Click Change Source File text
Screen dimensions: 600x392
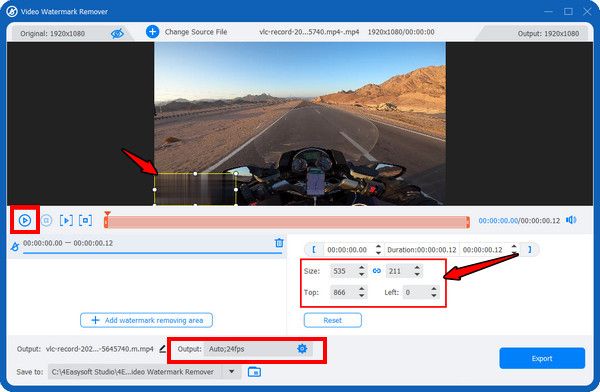(196, 32)
